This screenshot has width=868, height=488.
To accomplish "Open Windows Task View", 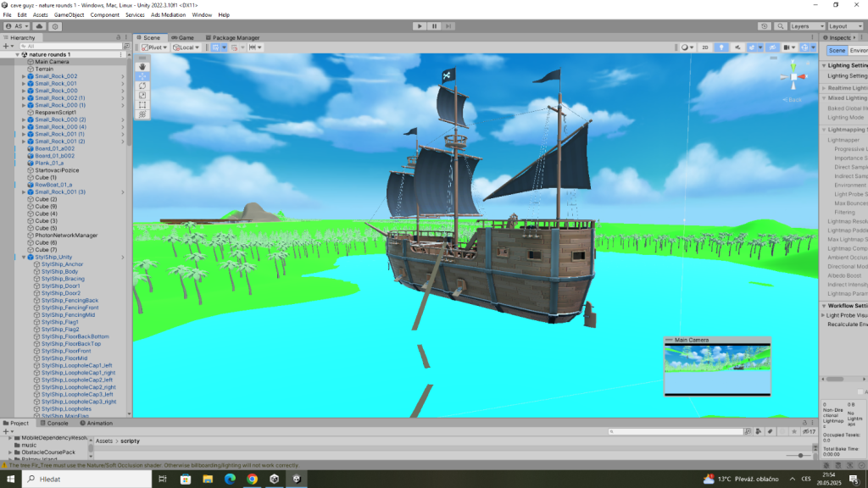I will [x=163, y=480].
